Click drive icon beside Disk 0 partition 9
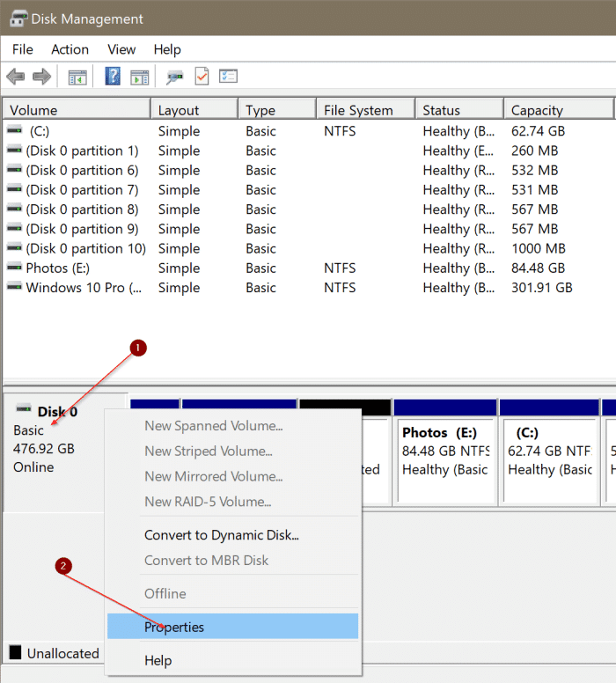 [14, 228]
